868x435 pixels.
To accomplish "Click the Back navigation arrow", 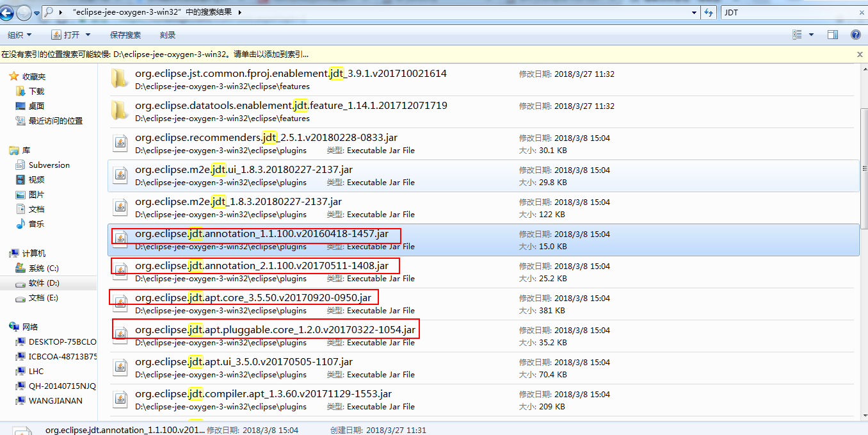I will click(x=7, y=12).
